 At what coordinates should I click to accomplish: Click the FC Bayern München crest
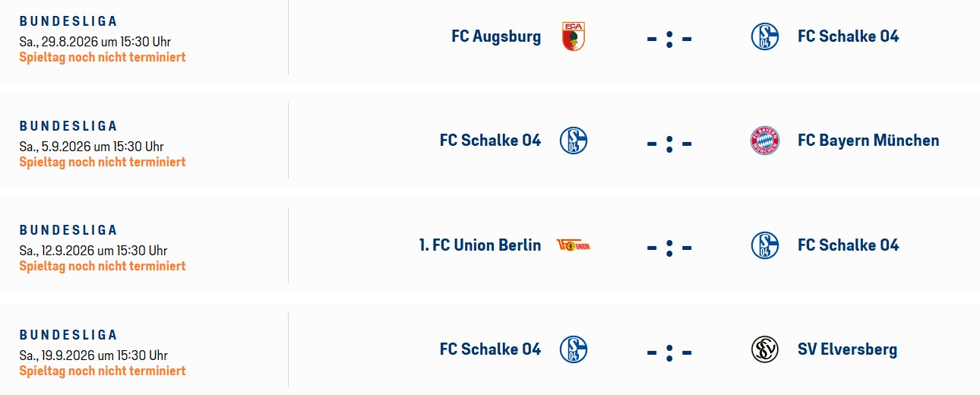[765, 141]
